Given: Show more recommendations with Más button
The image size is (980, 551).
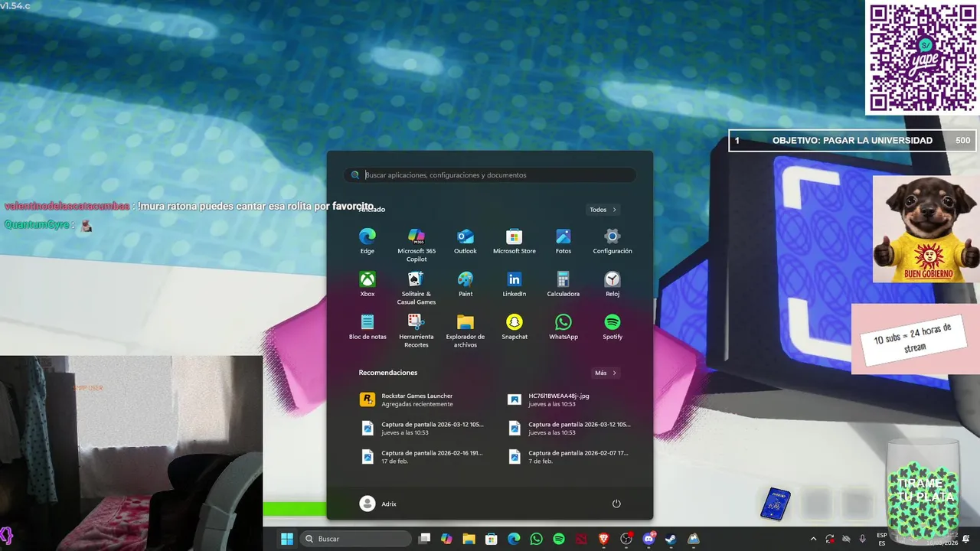Looking at the screenshot, I should click(x=606, y=373).
